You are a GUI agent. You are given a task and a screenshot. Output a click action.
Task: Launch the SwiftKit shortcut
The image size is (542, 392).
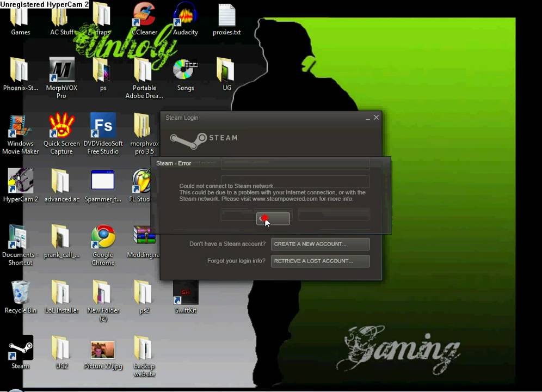(x=186, y=297)
